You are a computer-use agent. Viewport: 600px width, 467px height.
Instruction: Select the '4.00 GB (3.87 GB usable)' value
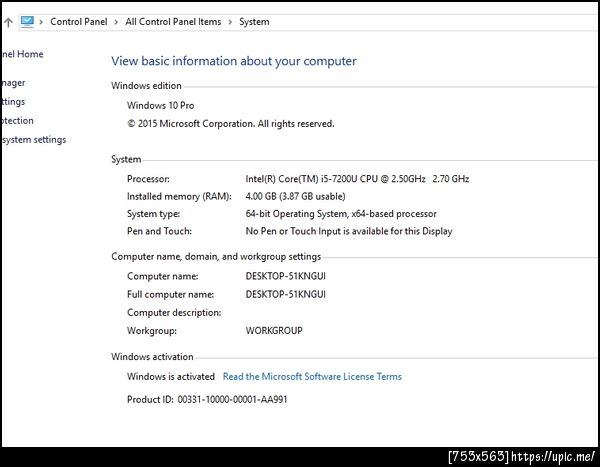[295, 196]
